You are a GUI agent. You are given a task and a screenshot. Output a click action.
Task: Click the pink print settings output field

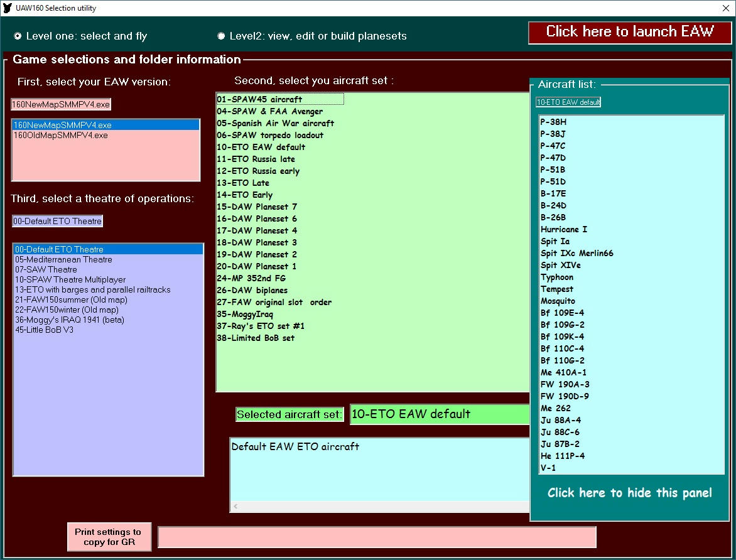click(x=377, y=537)
